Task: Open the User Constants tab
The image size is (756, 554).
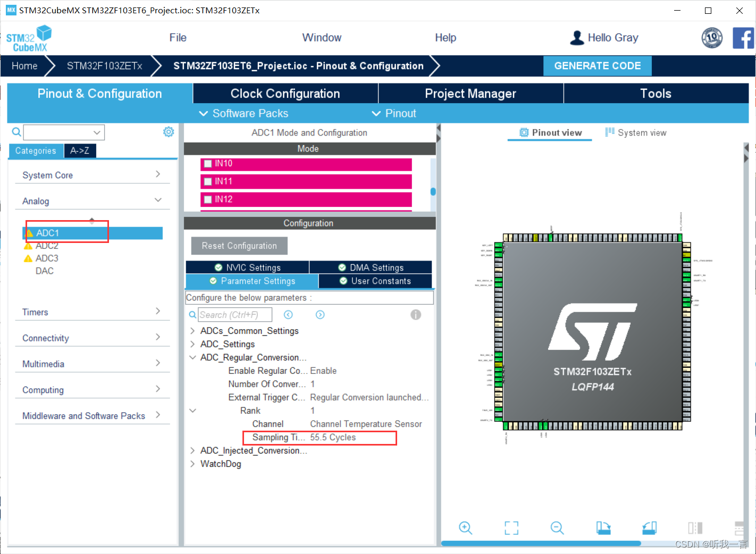Action: click(x=375, y=281)
